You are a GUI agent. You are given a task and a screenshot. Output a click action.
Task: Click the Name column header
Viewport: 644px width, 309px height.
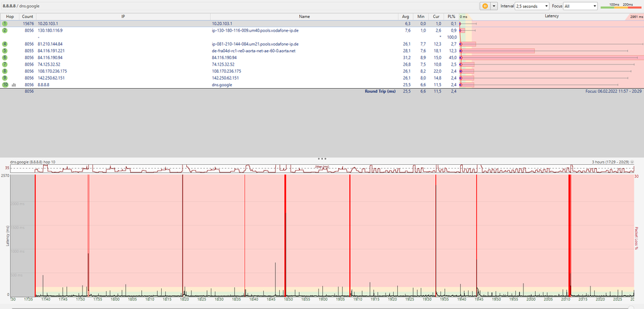[x=304, y=16]
